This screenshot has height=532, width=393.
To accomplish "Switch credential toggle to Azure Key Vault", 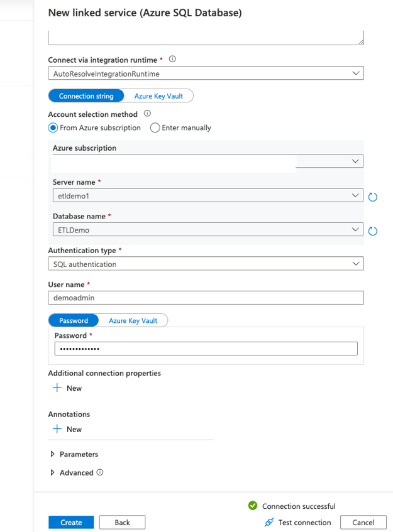I will 133,320.
